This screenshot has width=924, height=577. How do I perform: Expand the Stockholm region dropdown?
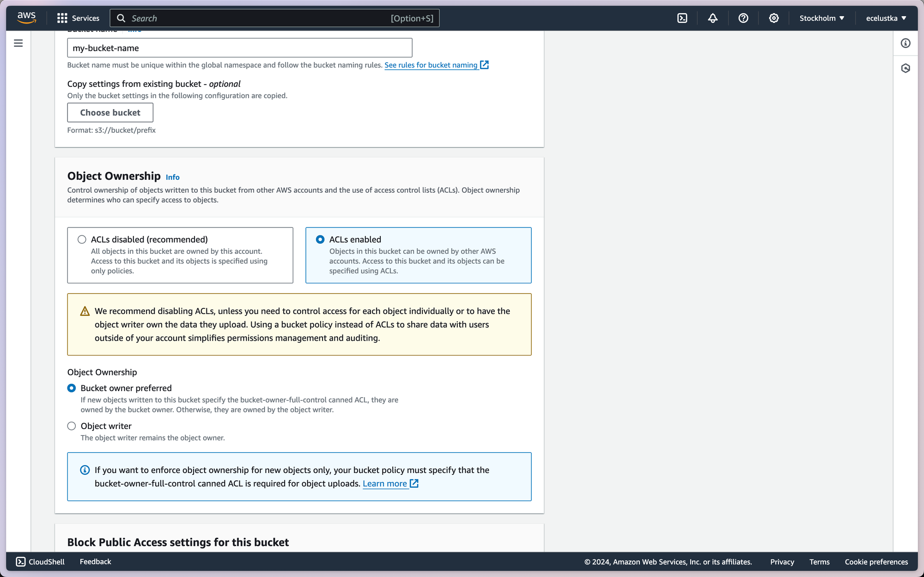click(821, 18)
